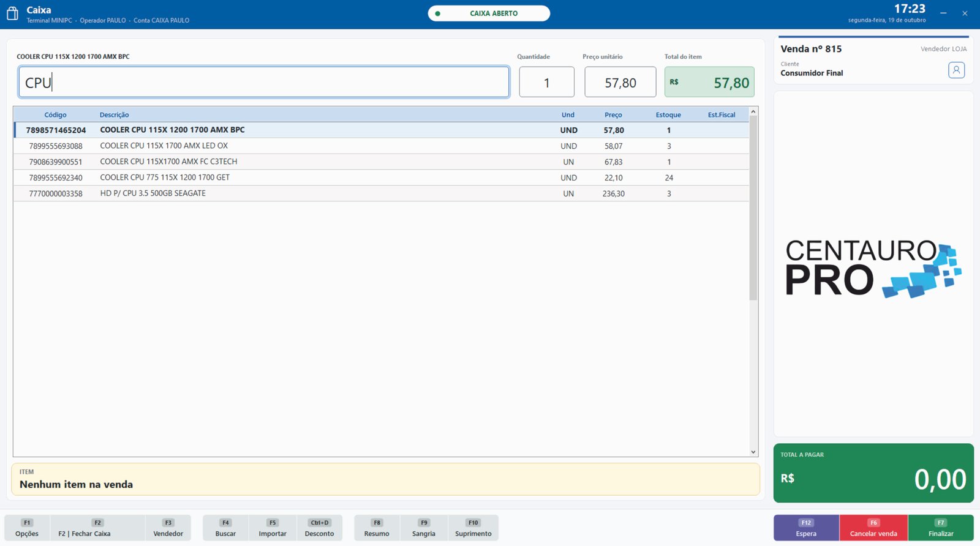Sort by the Preço column header
This screenshot has height=546, width=980.
point(613,115)
